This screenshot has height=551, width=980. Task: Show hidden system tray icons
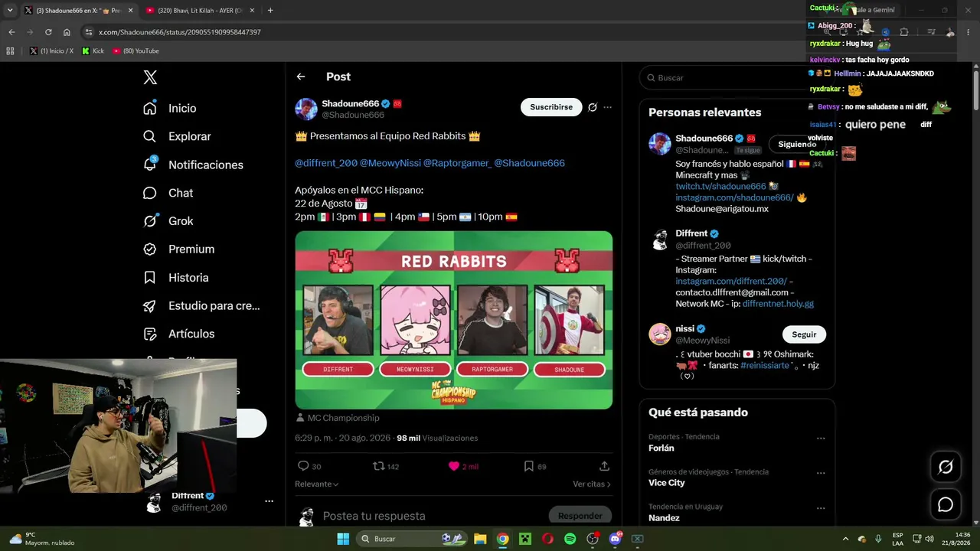tap(845, 539)
